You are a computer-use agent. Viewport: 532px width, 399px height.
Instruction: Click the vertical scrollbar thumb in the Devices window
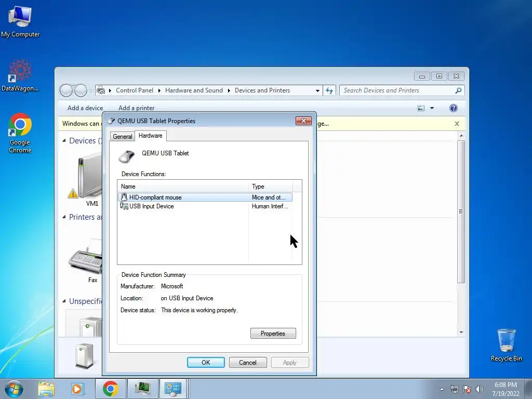pyautogui.click(x=461, y=211)
